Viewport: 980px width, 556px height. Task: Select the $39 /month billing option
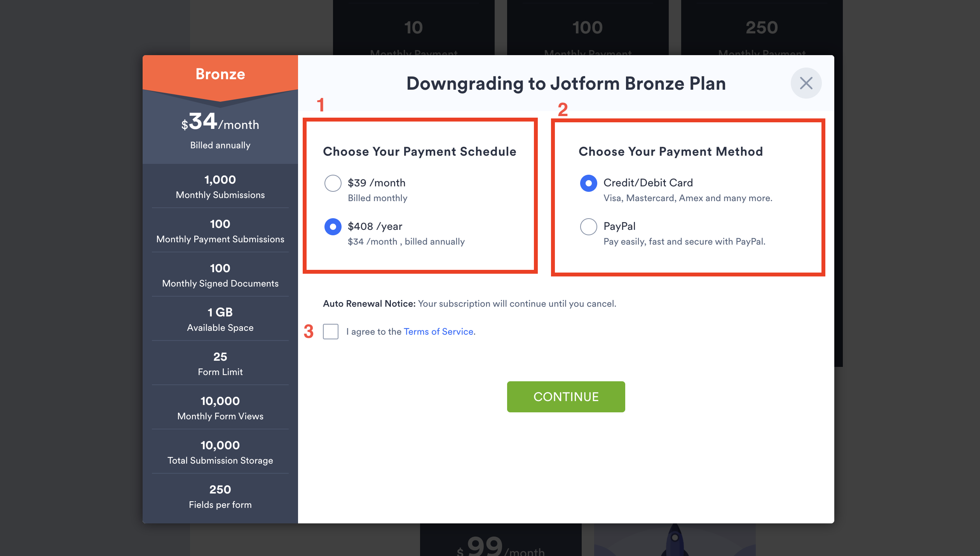pyautogui.click(x=333, y=183)
